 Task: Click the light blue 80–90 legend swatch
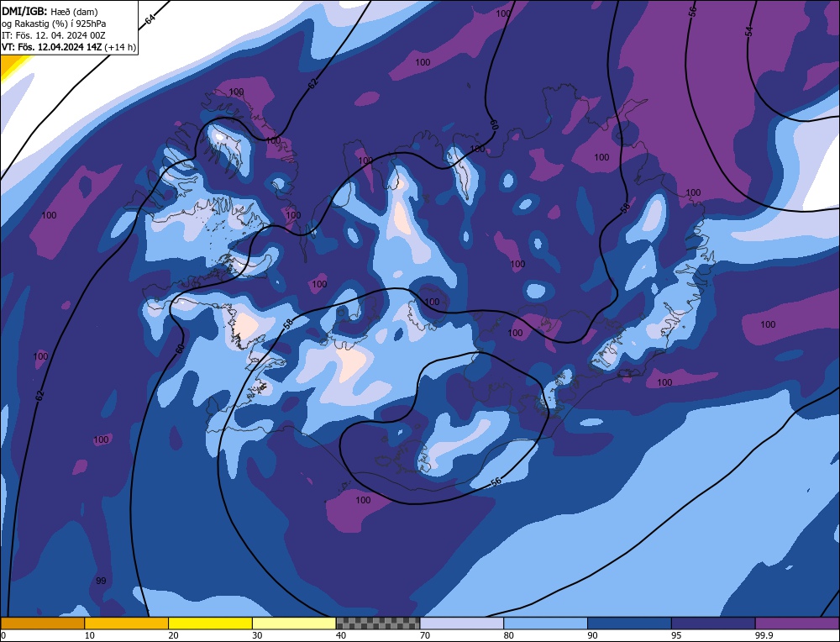[x=546, y=624]
